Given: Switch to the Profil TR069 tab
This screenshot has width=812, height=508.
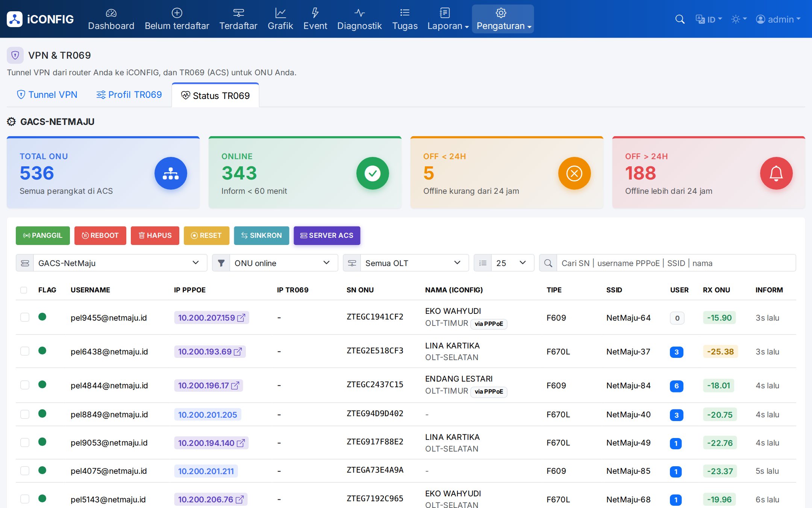Looking at the screenshot, I should [x=129, y=95].
